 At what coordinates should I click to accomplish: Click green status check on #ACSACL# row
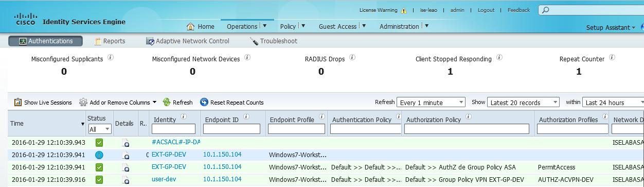pyautogui.click(x=99, y=143)
